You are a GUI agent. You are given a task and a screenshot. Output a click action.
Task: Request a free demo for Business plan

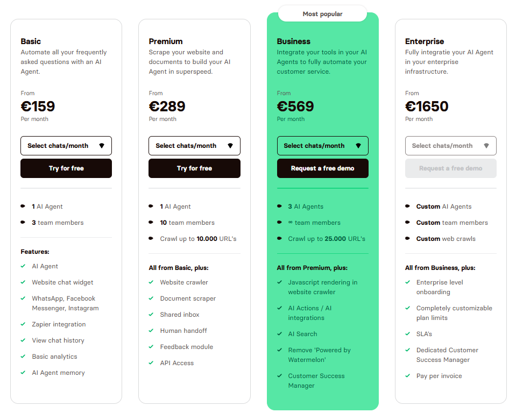point(322,168)
